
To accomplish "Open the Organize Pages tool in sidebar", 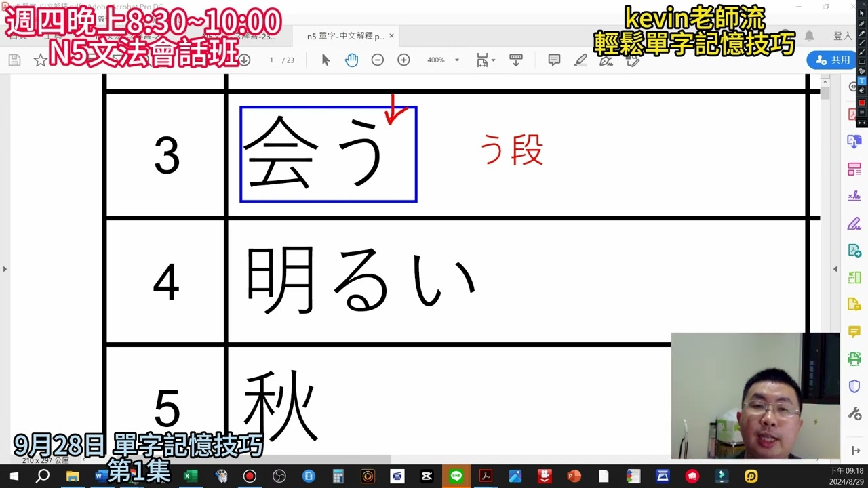I will pos(854,169).
